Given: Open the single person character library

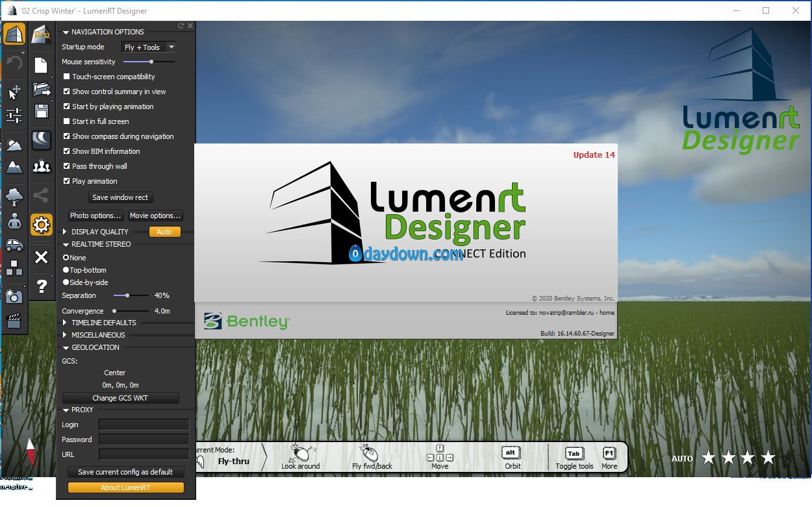Looking at the screenshot, I should 14,221.
